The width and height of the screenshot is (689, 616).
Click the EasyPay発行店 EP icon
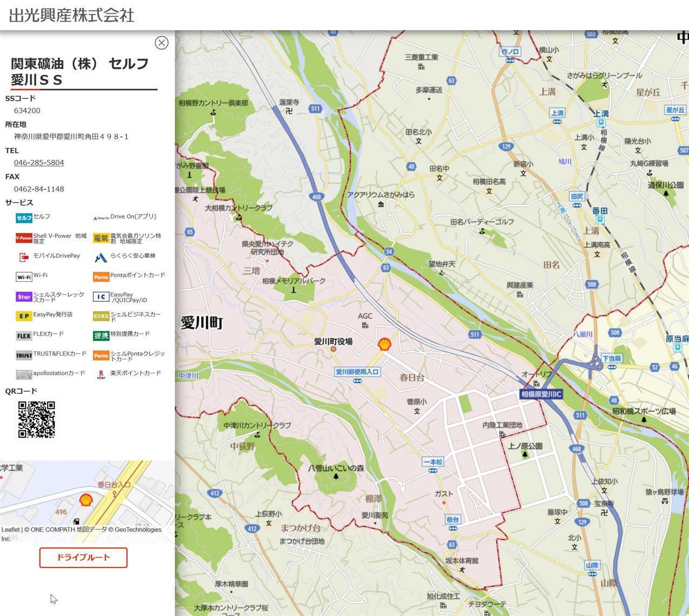coord(24,316)
